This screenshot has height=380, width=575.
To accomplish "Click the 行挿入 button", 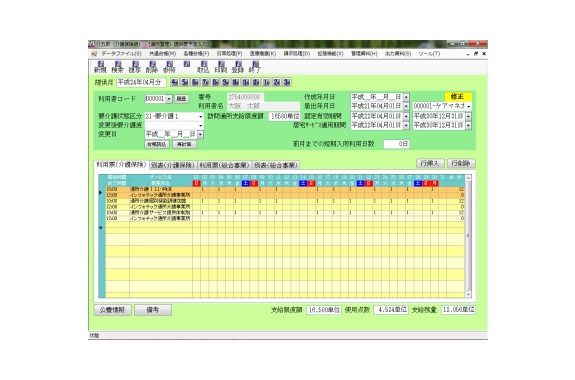I will point(430,164).
